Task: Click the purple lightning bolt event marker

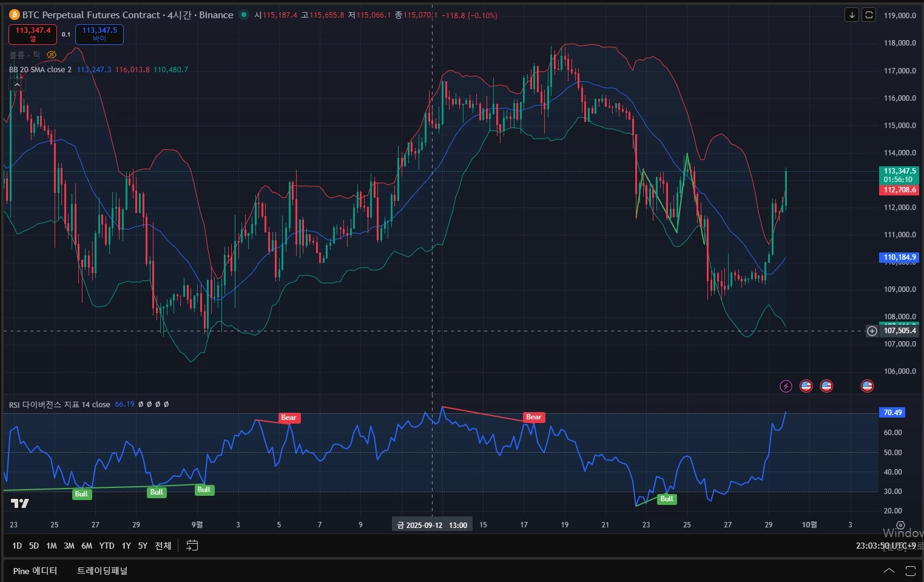Action: pyautogui.click(x=786, y=386)
